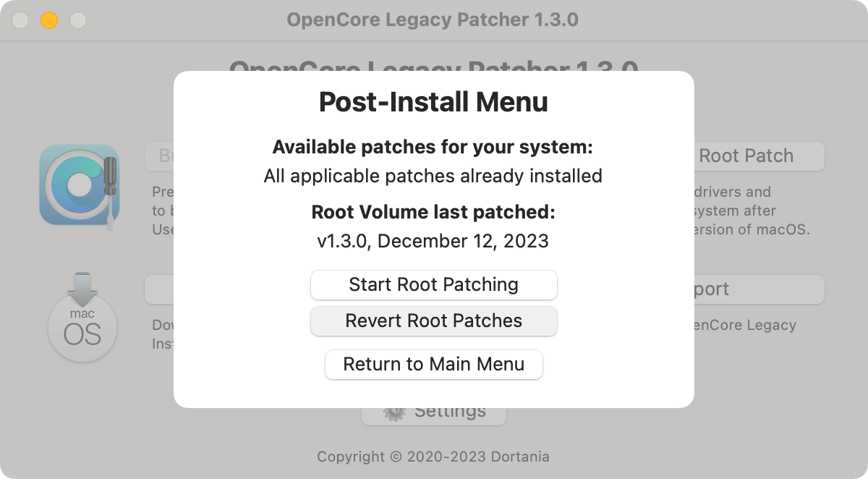Return to Main Menu button
Viewport: 868px width, 479px height.
click(433, 364)
